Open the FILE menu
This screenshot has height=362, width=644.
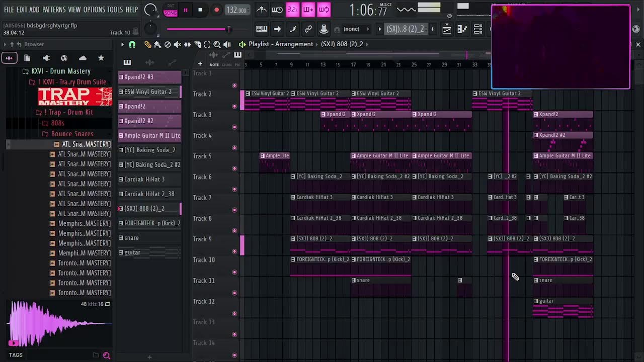coord(9,10)
